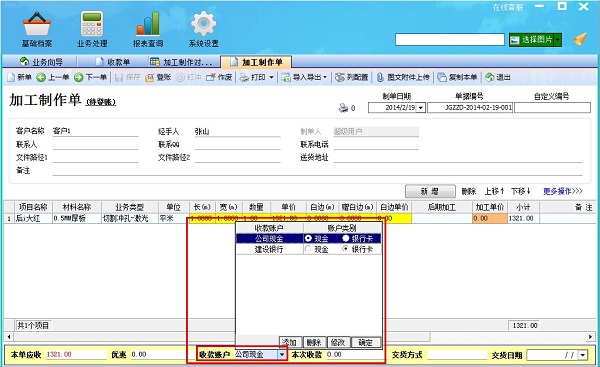This screenshot has width=600, height=367.
Task: Open the 制单日期 date dropdown
Action: [x=421, y=108]
